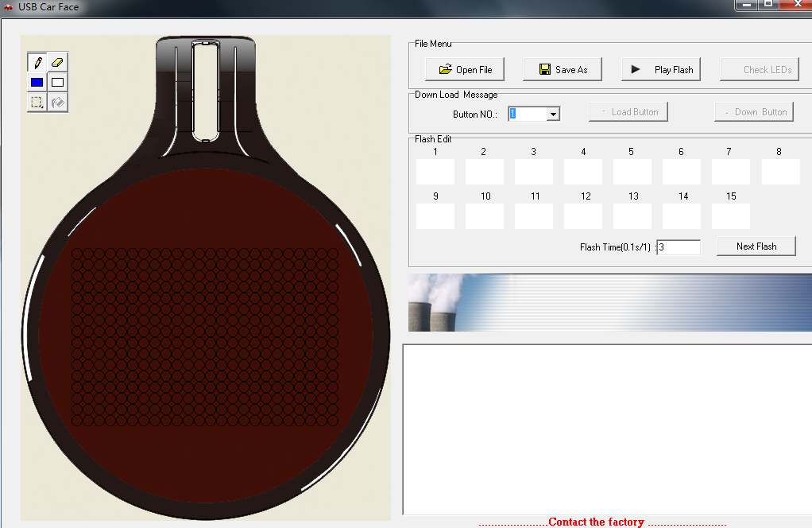Viewport: 812px width, 528px height.
Task: Save your design using Save As
Action: (x=563, y=69)
